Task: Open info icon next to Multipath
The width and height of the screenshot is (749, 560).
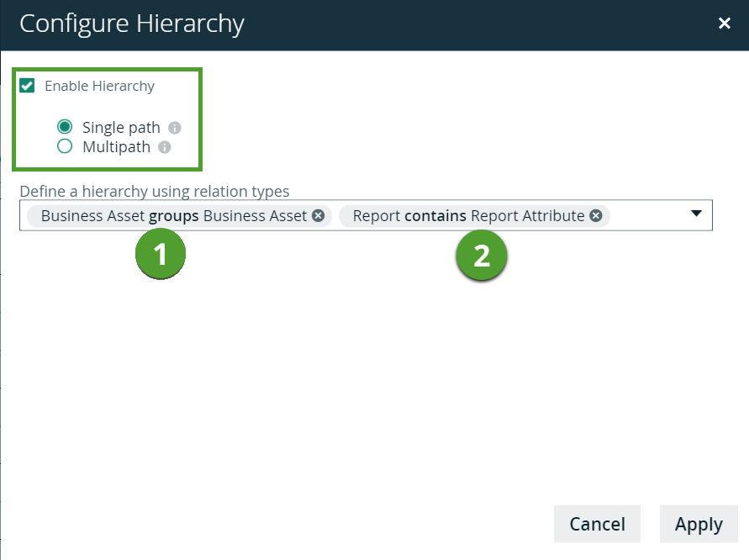Action: point(165,148)
